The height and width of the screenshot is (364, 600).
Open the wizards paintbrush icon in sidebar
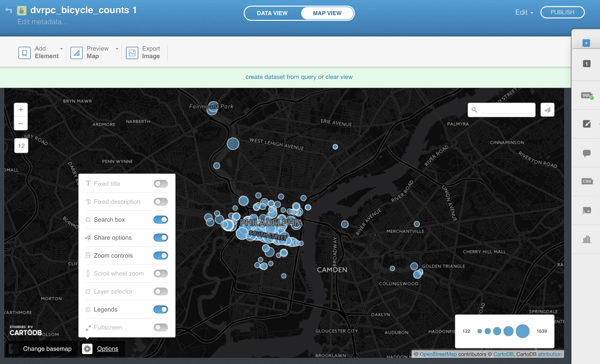point(587,124)
